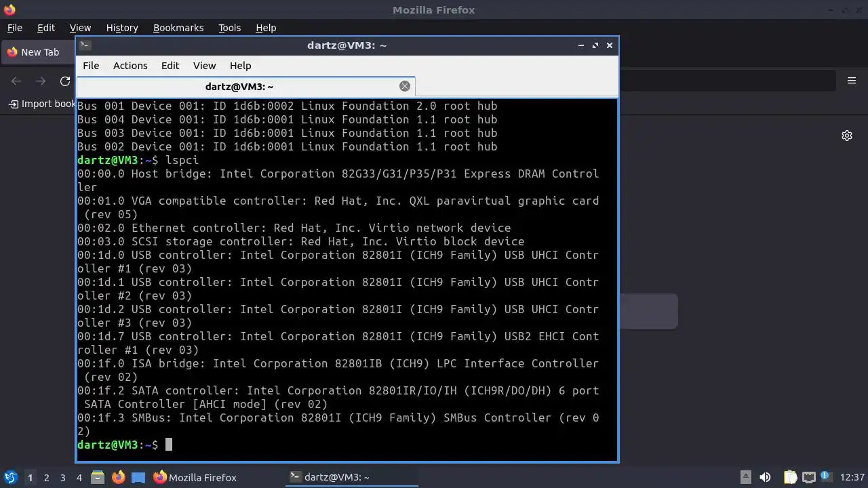This screenshot has width=868, height=488.
Task: Click Import bookmarks in Firefox toolbar
Action: click(41, 104)
